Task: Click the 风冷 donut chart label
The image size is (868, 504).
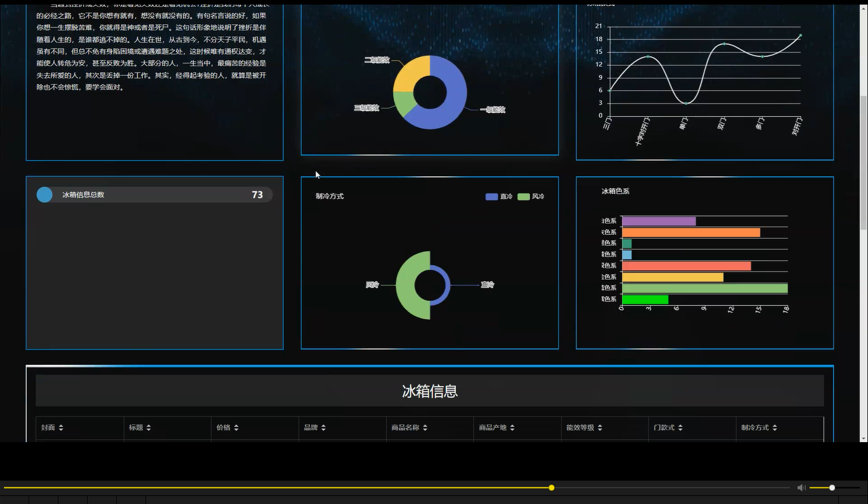Action: [373, 285]
